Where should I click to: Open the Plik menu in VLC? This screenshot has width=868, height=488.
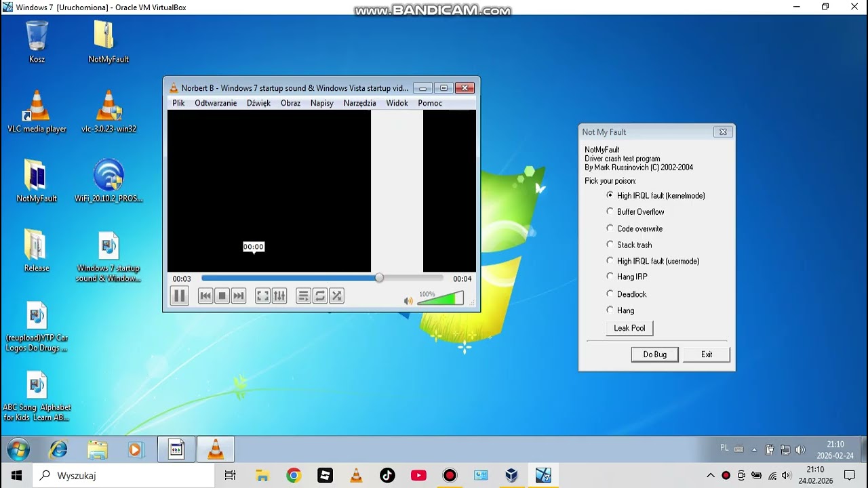[x=178, y=103]
